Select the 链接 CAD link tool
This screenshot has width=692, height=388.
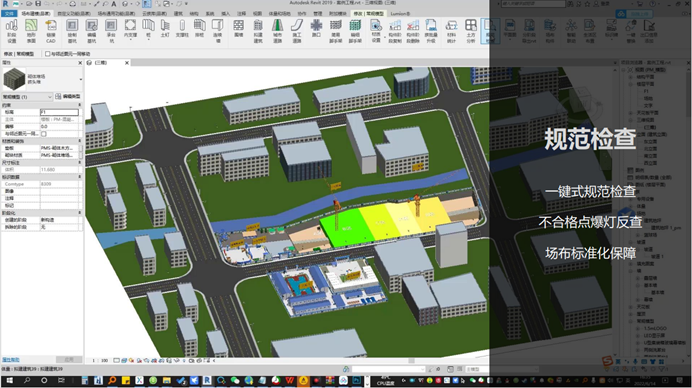(x=51, y=31)
